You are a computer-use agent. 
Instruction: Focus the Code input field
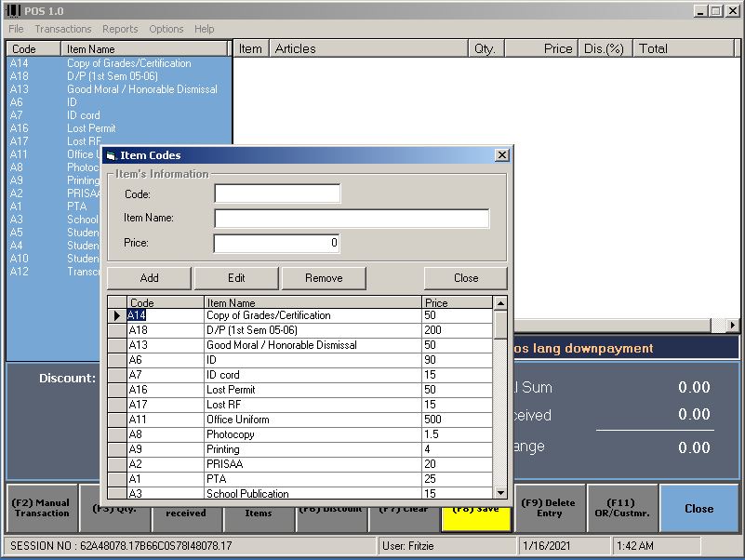(277, 194)
